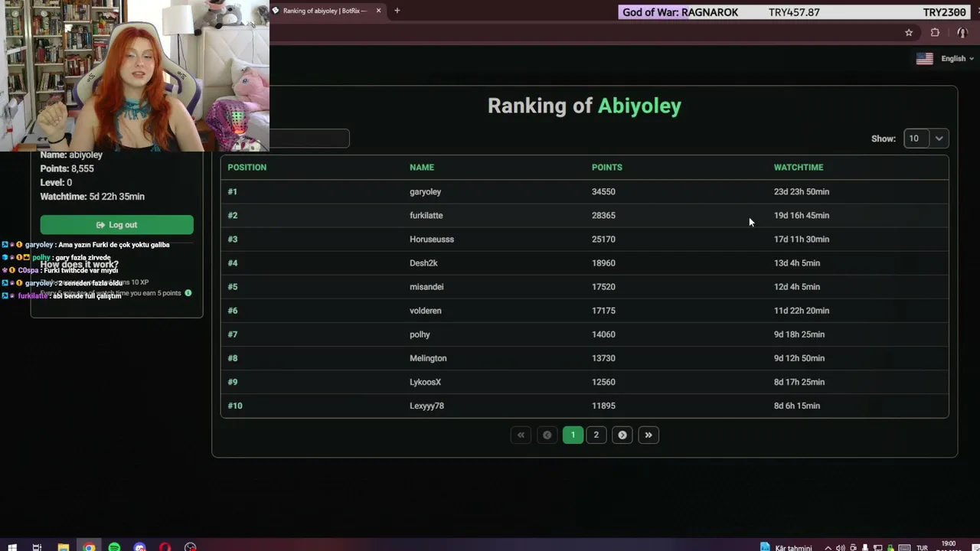The height and width of the screenshot is (551, 980).
Task: Select the Horuseusss name cell
Action: point(432,240)
